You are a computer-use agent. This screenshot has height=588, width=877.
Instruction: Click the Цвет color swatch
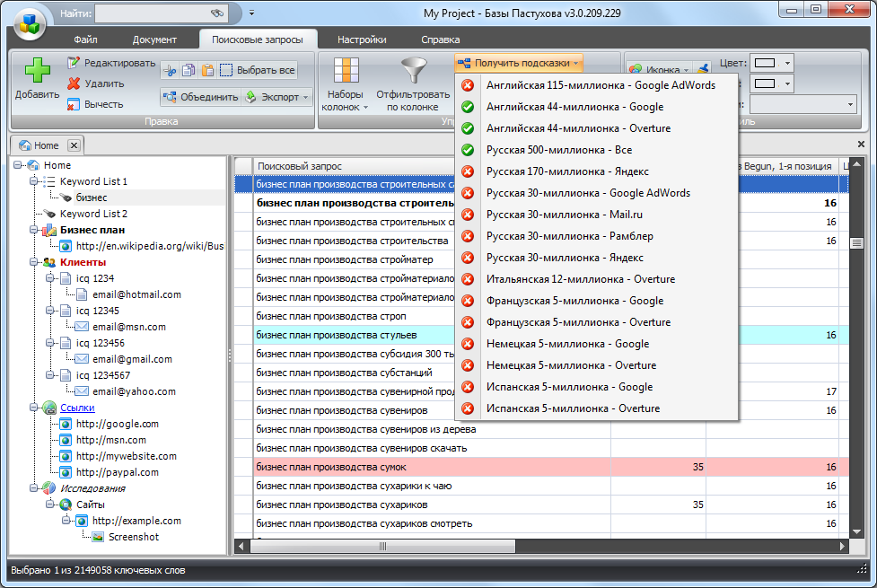765,63
